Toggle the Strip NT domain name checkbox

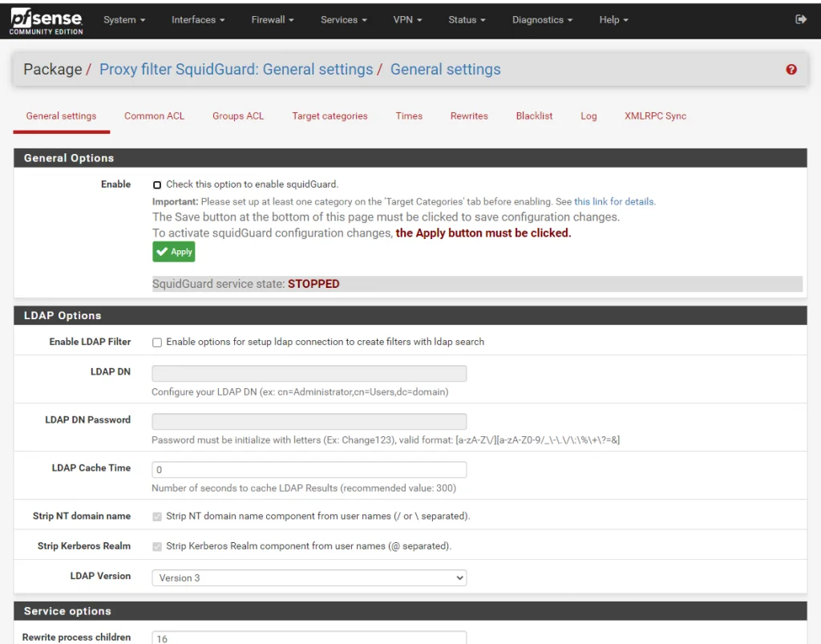(x=157, y=516)
